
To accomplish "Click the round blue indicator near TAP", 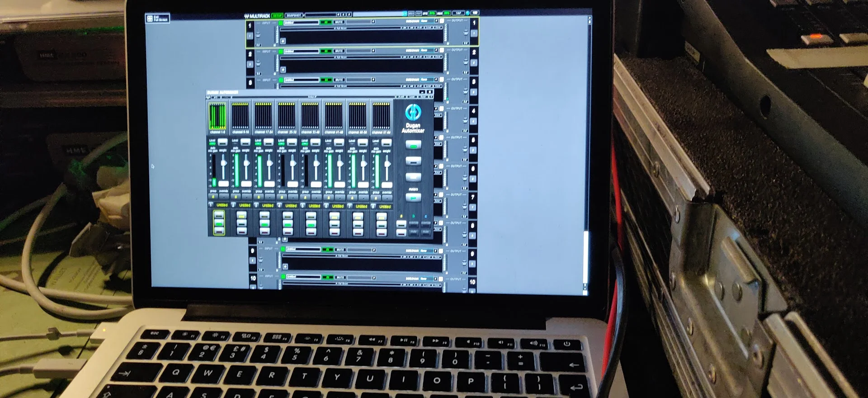I will 467,13.
